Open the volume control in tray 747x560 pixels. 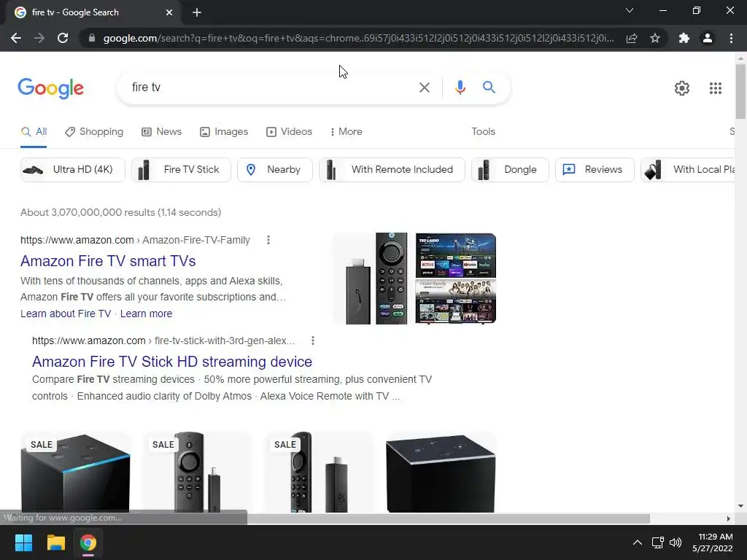tap(676, 542)
